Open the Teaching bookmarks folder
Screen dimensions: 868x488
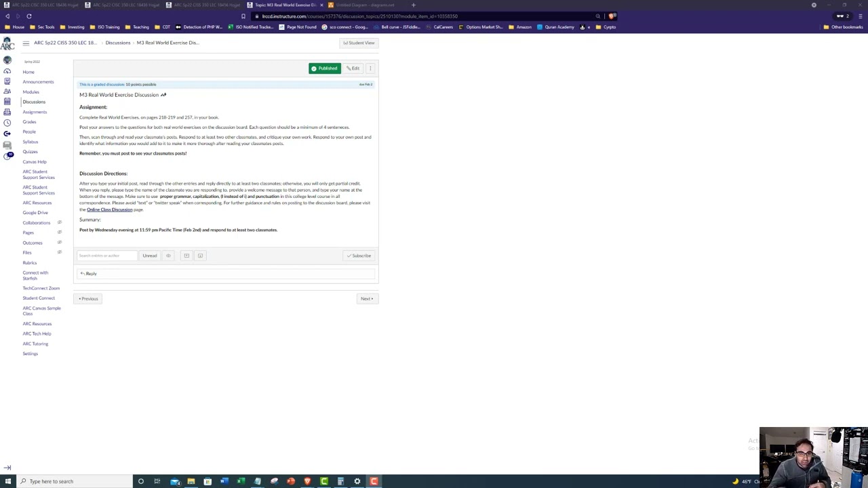pyautogui.click(x=137, y=27)
